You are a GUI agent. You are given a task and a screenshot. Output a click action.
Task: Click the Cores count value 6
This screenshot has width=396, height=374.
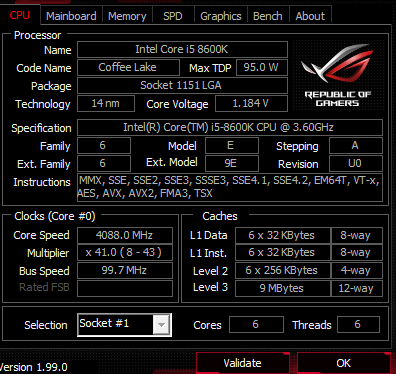point(256,324)
